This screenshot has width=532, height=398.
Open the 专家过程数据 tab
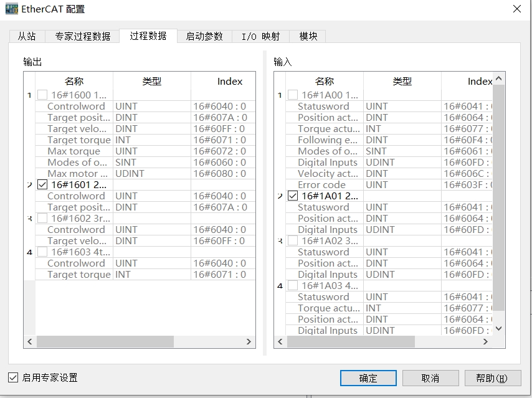(x=82, y=36)
